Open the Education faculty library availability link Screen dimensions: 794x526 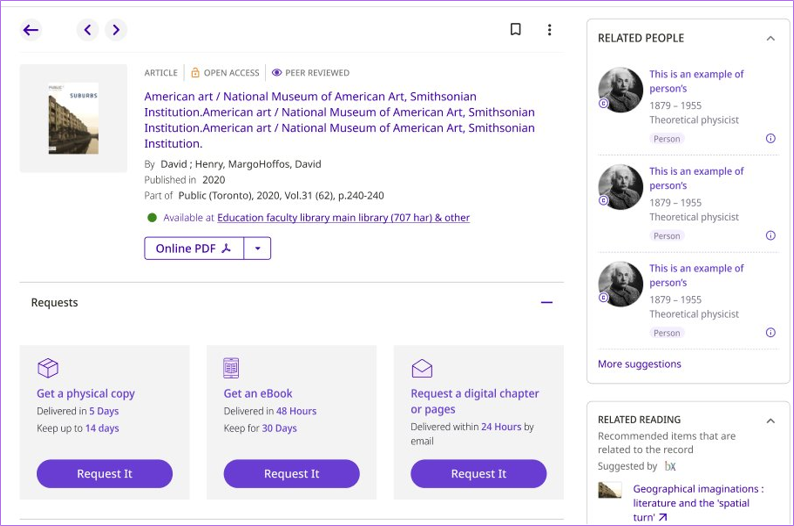tap(343, 218)
